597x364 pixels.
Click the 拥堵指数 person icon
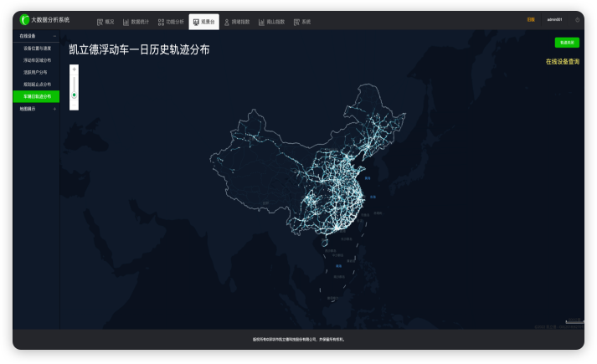coord(227,22)
